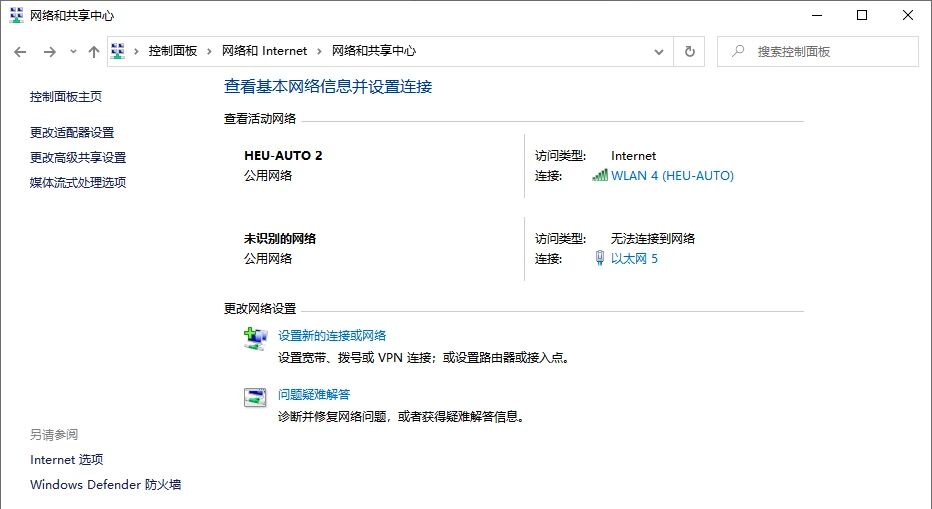This screenshot has width=932, height=509.
Task: Click the window title bar network icon
Action: point(16,15)
